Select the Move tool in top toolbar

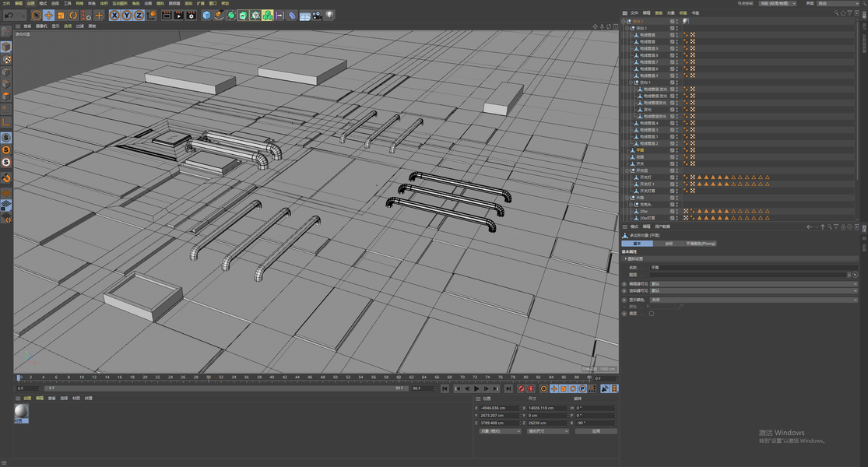point(48,15)
